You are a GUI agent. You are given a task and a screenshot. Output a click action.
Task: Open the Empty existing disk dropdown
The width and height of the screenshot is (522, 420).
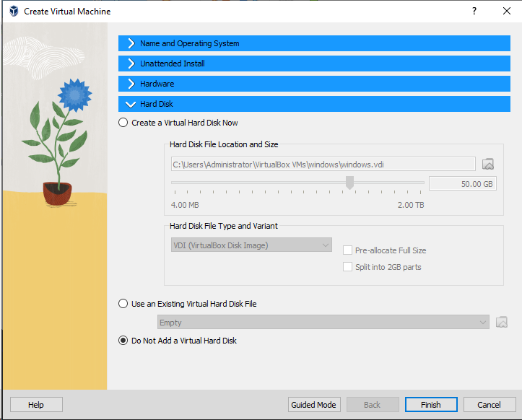pos(323,323)
